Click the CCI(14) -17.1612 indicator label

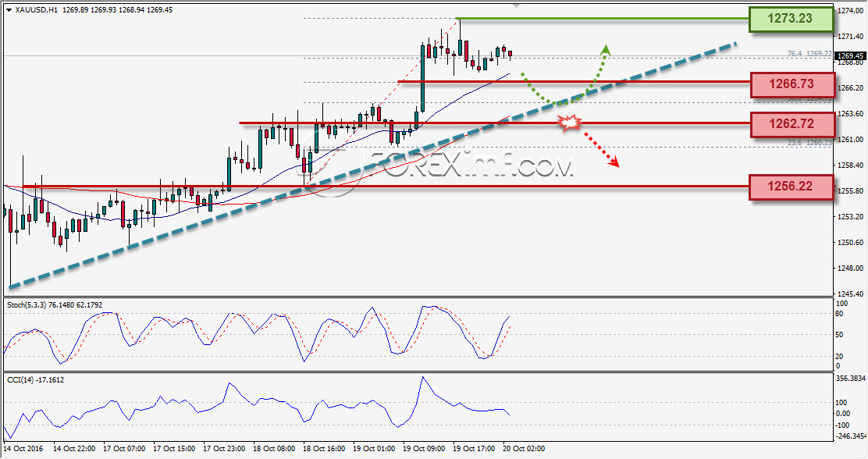tap(35, 380)
